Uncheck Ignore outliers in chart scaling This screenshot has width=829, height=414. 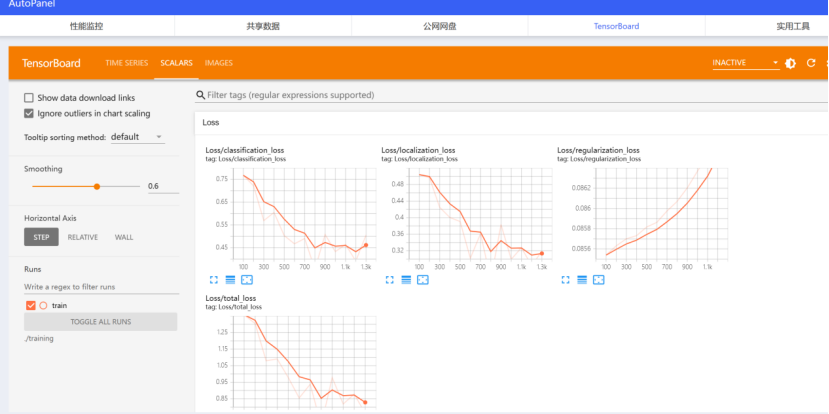pos(29,113)
